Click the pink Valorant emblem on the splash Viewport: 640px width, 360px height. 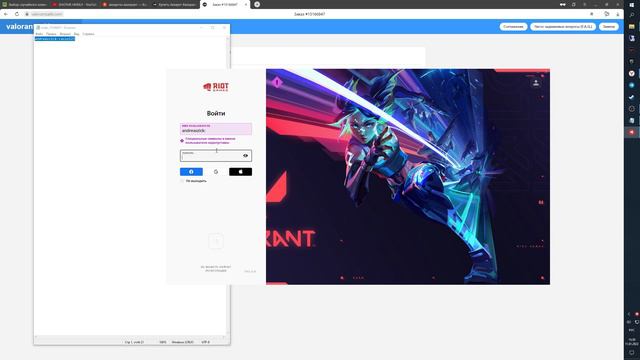click(x=278, y=82)
